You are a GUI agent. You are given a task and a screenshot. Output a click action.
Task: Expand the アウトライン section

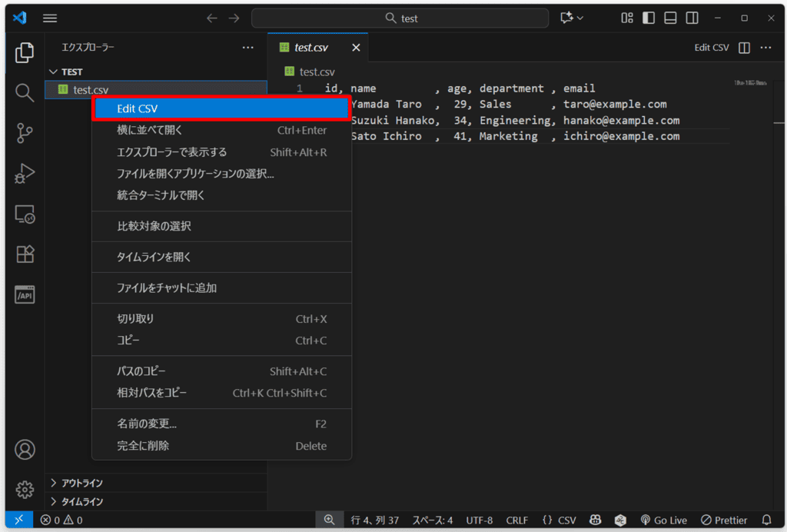(x=81, y=483)
